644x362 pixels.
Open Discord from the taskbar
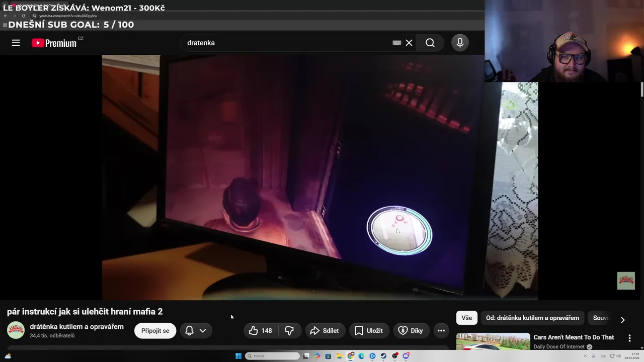point(406,356)
